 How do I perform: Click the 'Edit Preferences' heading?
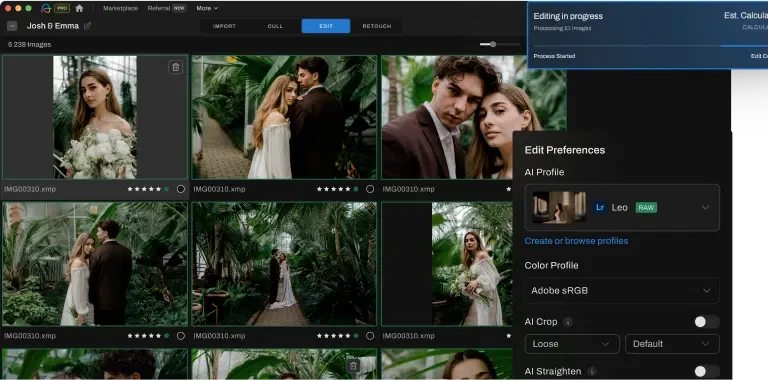pos(564,150)
